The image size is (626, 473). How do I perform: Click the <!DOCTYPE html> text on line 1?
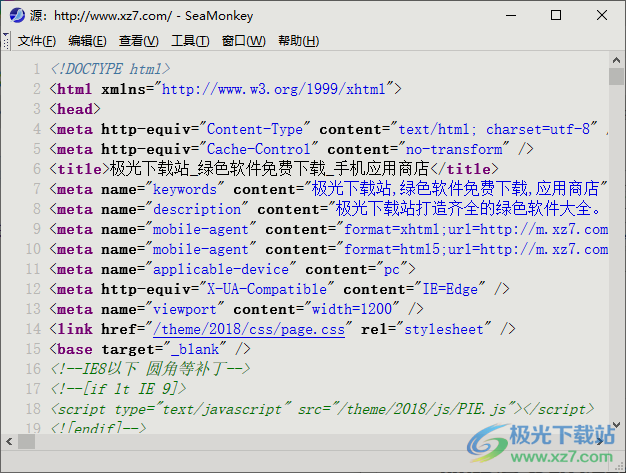110,69
